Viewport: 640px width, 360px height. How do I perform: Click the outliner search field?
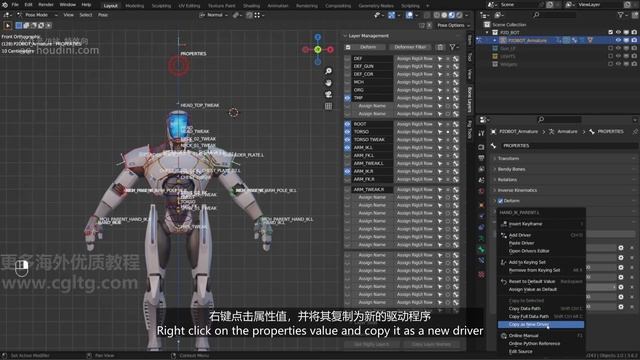click(x=555, y=15)
